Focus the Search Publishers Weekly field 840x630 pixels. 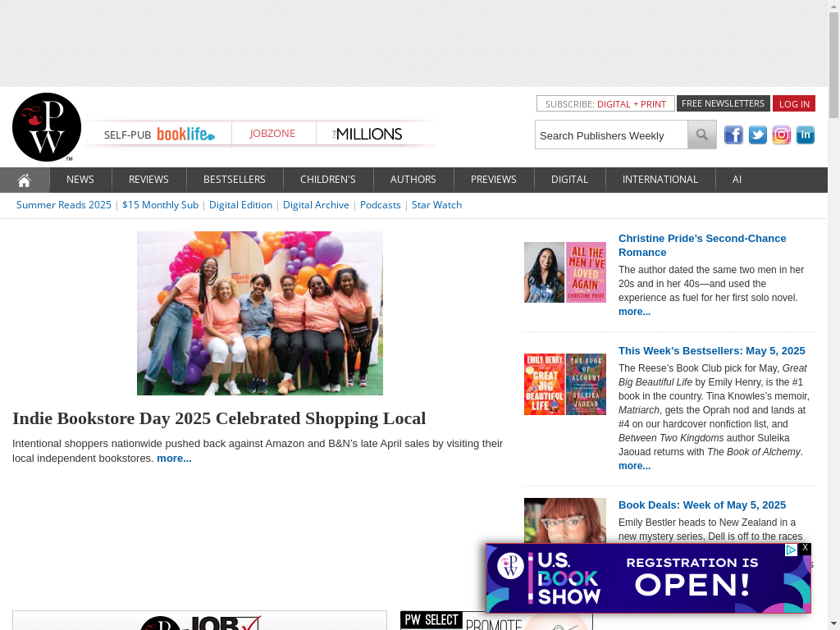[611, 135]
